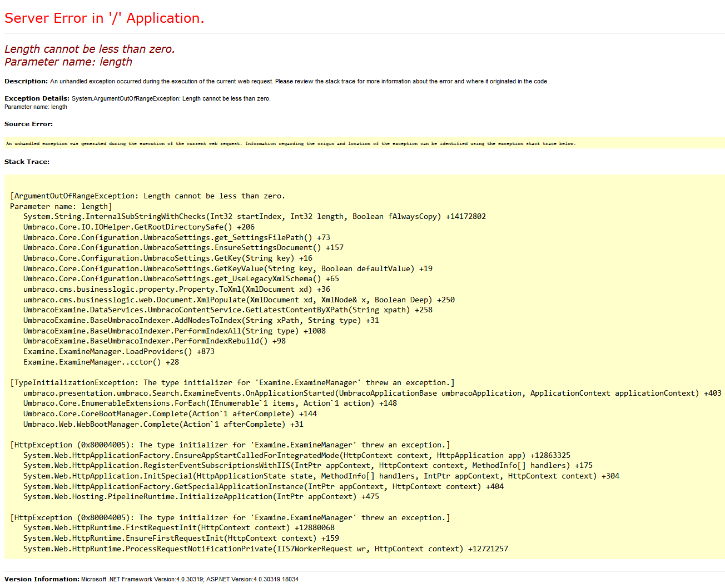This screenshot has width=725, height=588.
Task: Click the 'AddNodesToIndex(String xPath, String type)' line
Action: coord(201,320)
